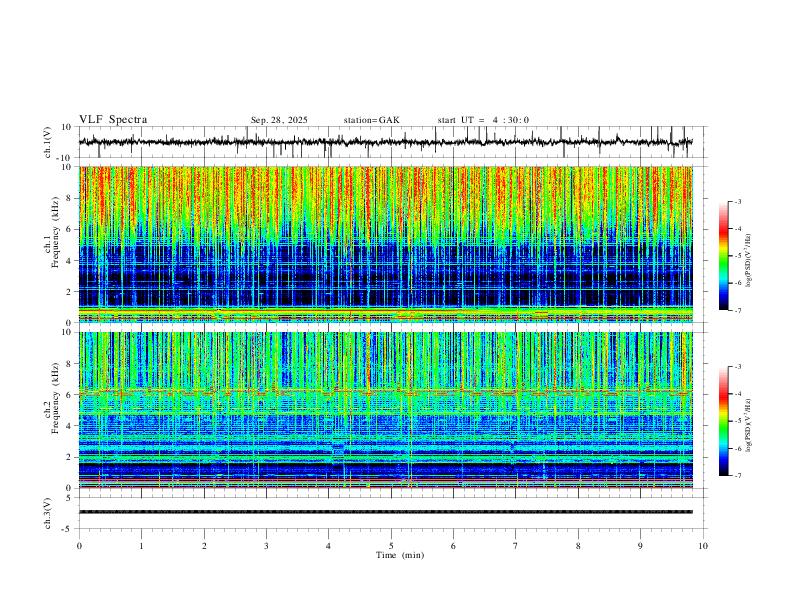Click the ch.3(V) axis label

[x=48, y=513]
